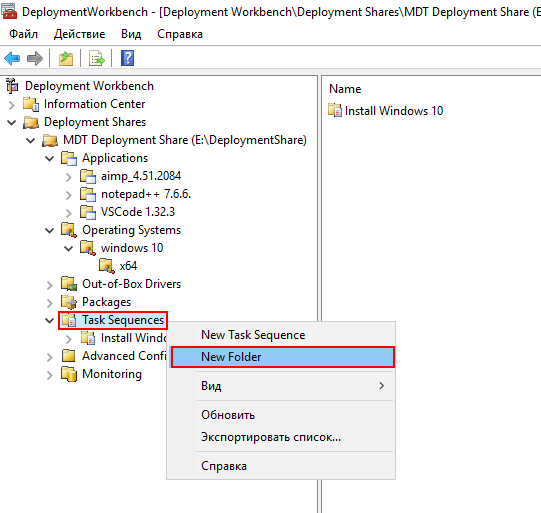Collapse the MDT Deployment Share node
The height and width of the screenshot is (513, 541).
tap(31, 140)
